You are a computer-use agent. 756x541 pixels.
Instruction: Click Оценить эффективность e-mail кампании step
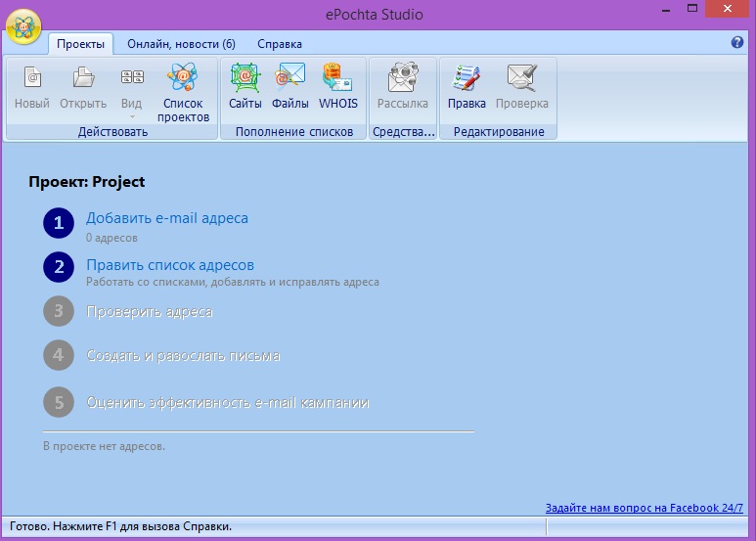[x=228, y=402]
